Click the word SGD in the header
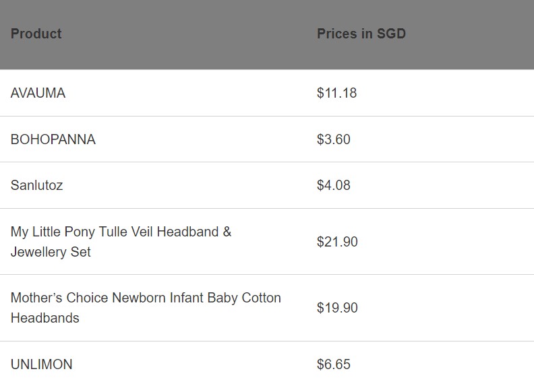Screen dimensions: 534x392 [x=392, y=34]
